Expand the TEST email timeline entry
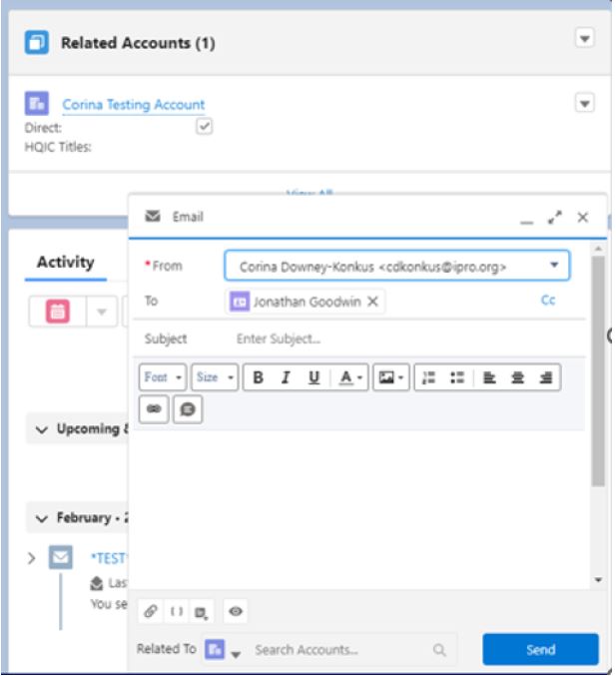 pos(32,559)
